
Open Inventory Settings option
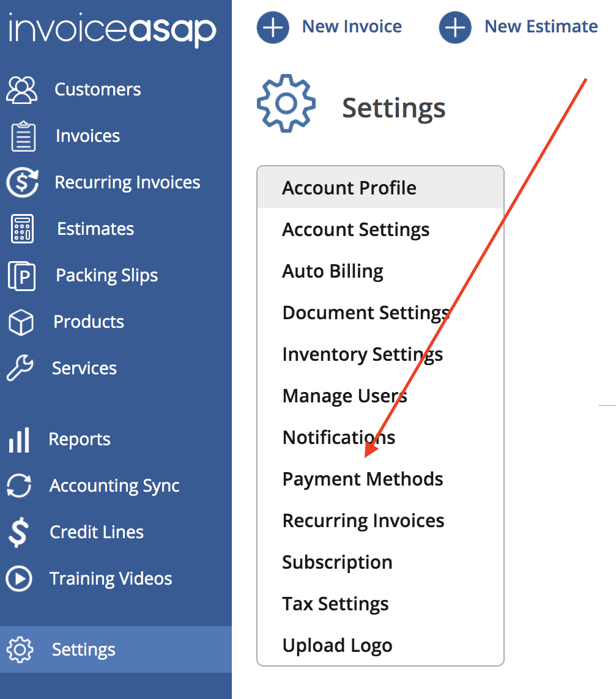[380, 354]
